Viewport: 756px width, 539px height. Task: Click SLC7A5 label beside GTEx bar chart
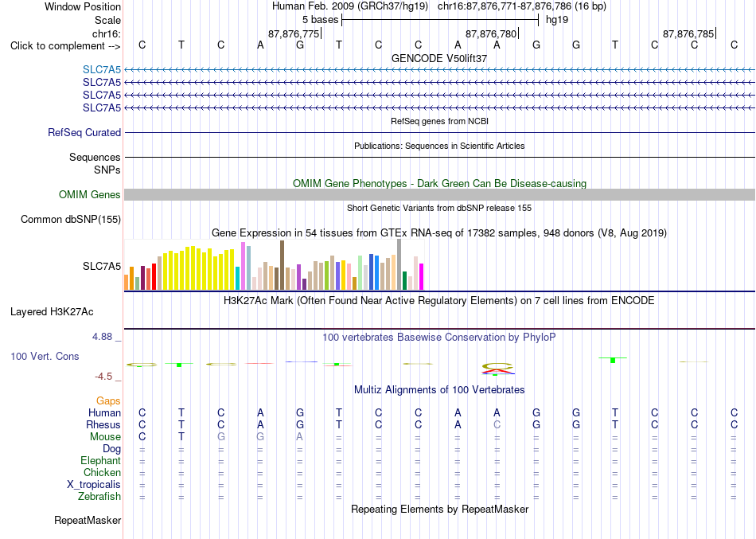[102, 267]
